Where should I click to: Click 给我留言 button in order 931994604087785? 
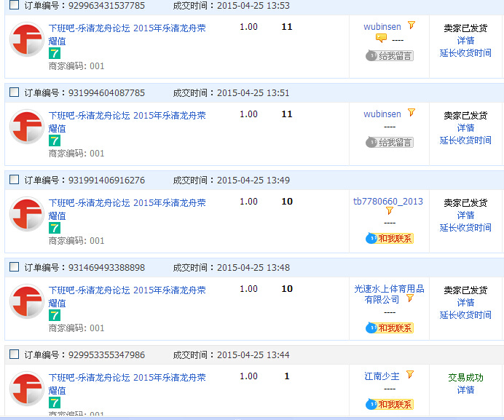point(390,142)
